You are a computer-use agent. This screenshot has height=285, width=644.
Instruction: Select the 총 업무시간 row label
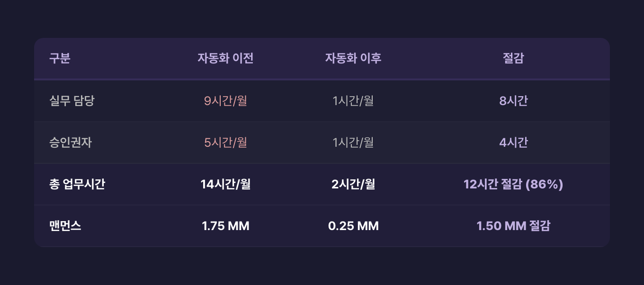(77, 184)
